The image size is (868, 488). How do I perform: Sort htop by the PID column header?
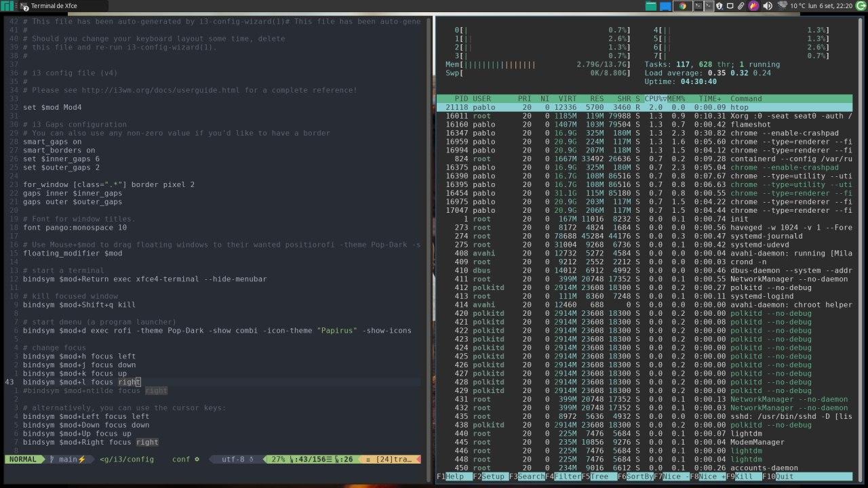pos(461,98)
